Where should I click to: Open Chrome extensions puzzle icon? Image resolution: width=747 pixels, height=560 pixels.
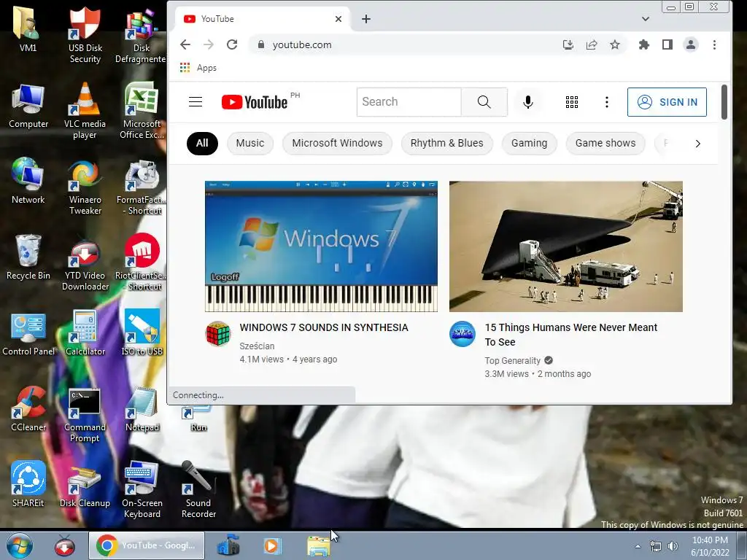click(x=643, y=44)
